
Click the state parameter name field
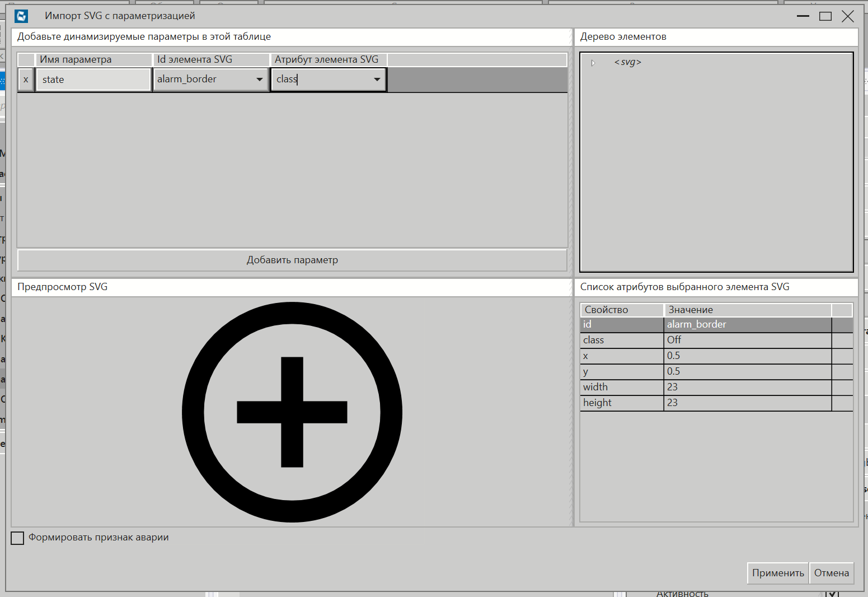[93, 80]
